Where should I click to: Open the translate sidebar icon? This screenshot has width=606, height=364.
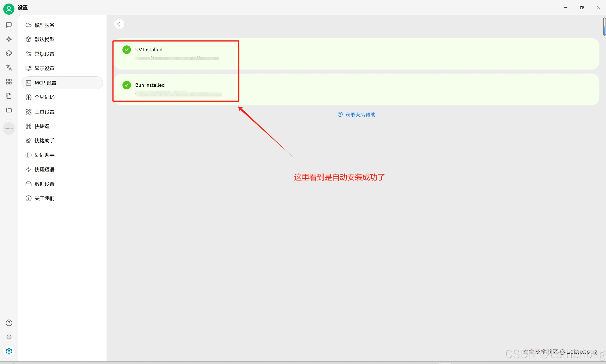[9, 67]
